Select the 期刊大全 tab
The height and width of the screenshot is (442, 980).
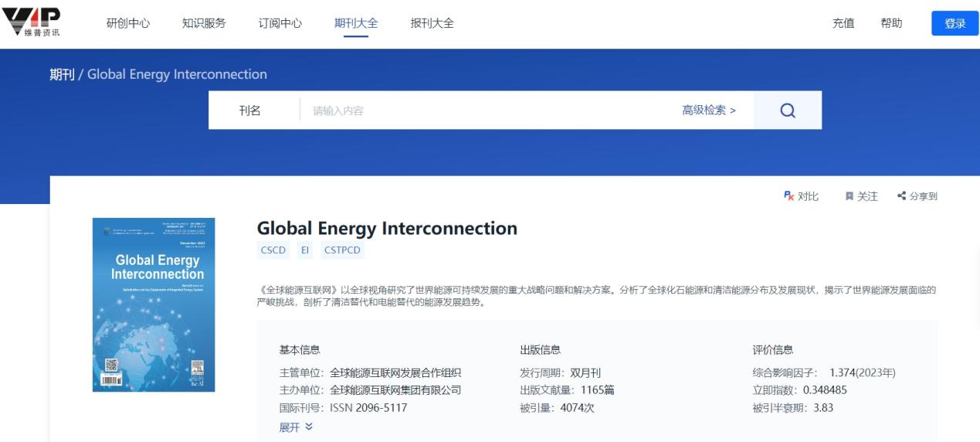(356, 23)
